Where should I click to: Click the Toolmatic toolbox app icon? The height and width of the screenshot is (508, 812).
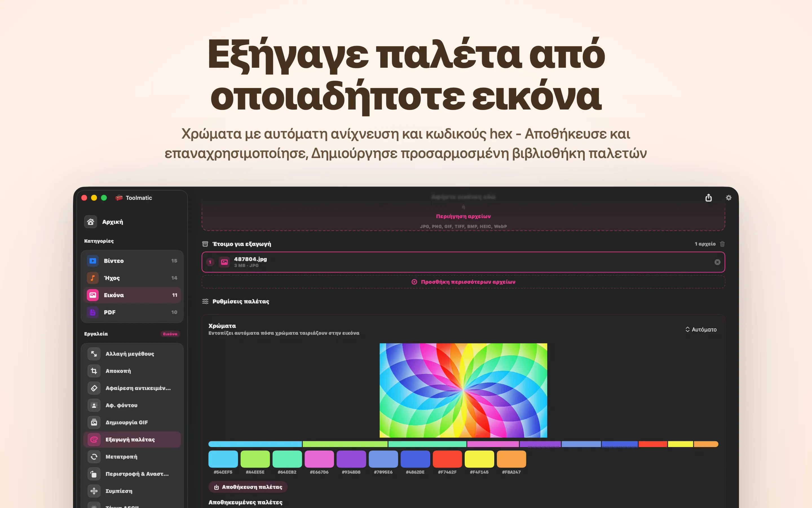(119, 198)
